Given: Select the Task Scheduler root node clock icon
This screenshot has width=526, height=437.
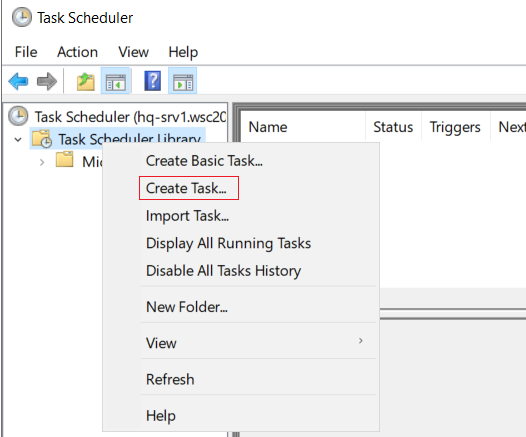Looking at the screenshot, I should (x=18, y=116).
